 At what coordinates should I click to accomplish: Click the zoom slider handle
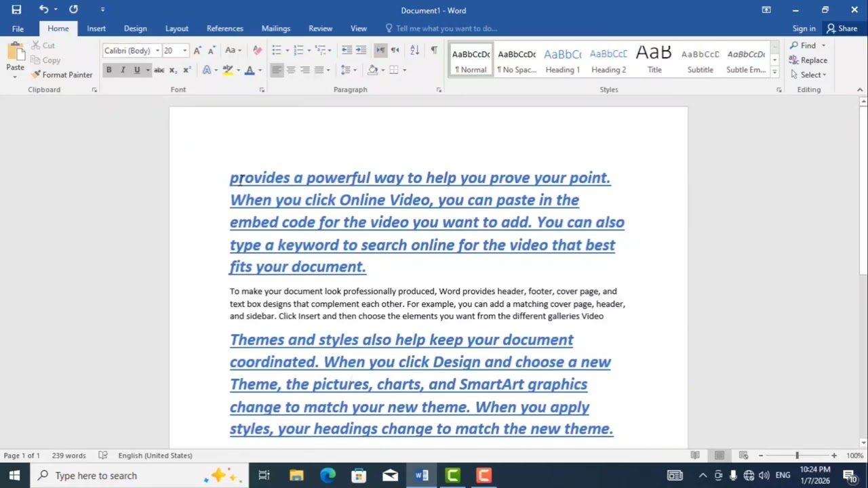click(797, 455)
